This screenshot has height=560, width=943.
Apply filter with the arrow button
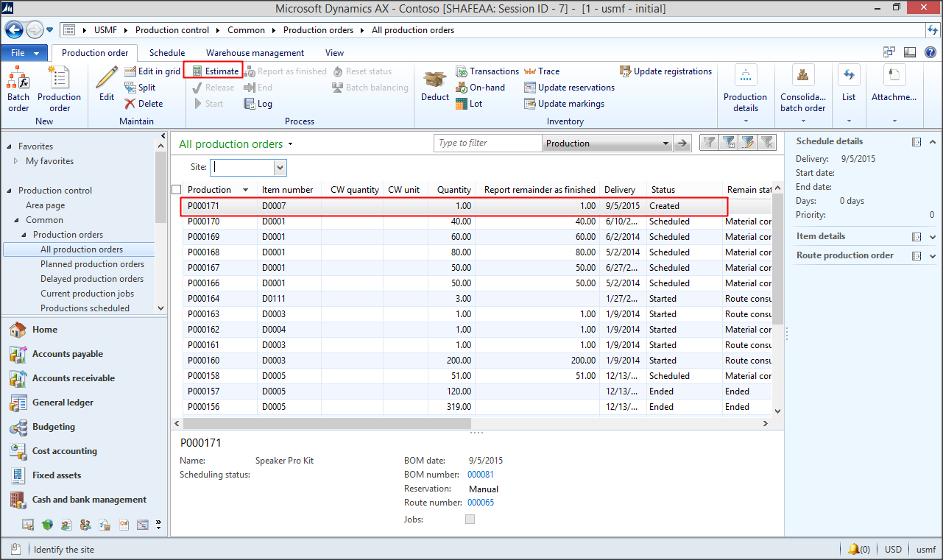tap(682, 143)
